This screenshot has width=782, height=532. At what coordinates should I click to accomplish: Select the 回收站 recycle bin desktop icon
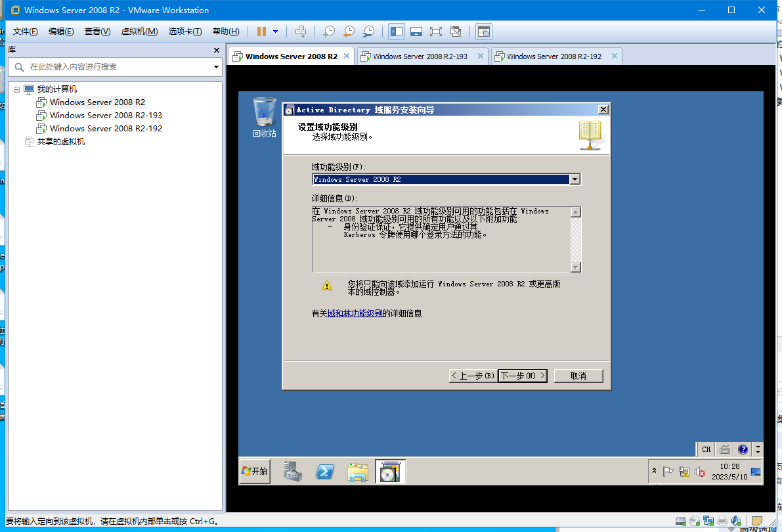[x=265, y=118]
